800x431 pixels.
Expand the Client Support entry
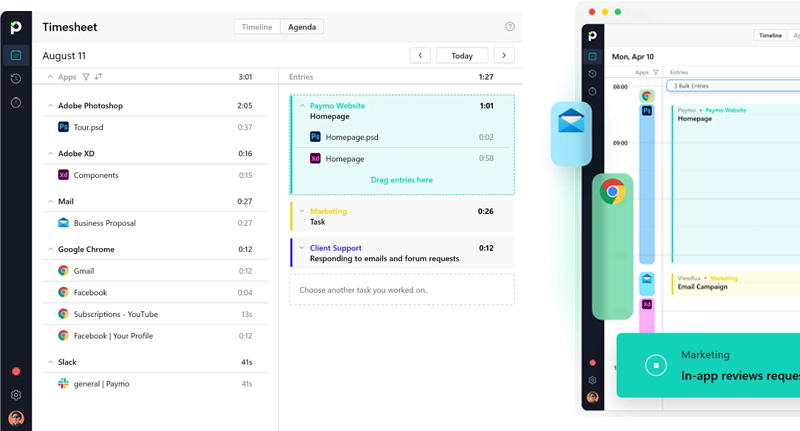tap(302, 247)
